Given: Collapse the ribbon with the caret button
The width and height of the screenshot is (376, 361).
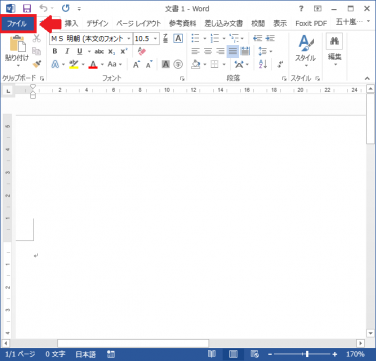Looking at the screenshot, I should (x=367, y=79).
